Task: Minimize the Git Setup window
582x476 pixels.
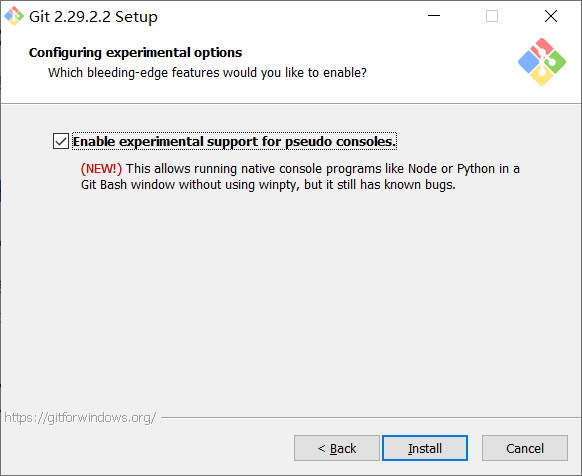Action: [434, 16]
